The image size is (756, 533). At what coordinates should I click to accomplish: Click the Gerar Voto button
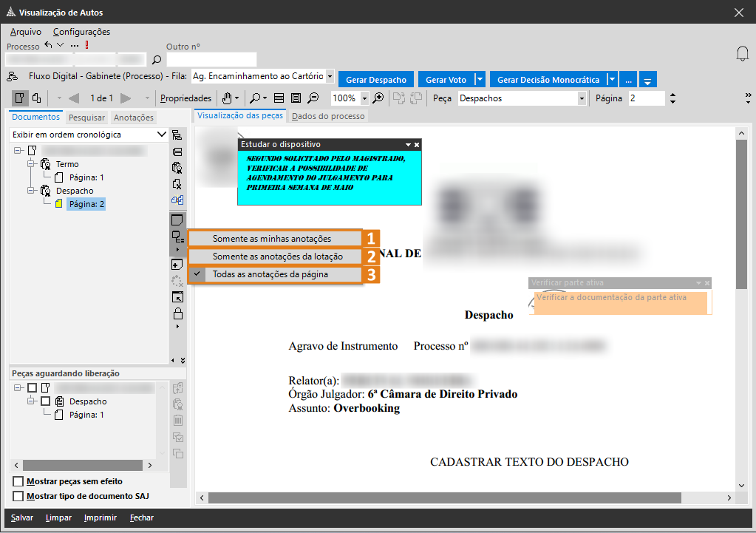(446, 80)
